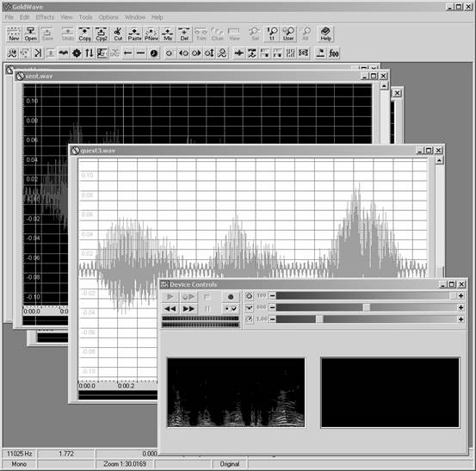Click fast forward in Device Controls
476x471 pixels.
189,309
